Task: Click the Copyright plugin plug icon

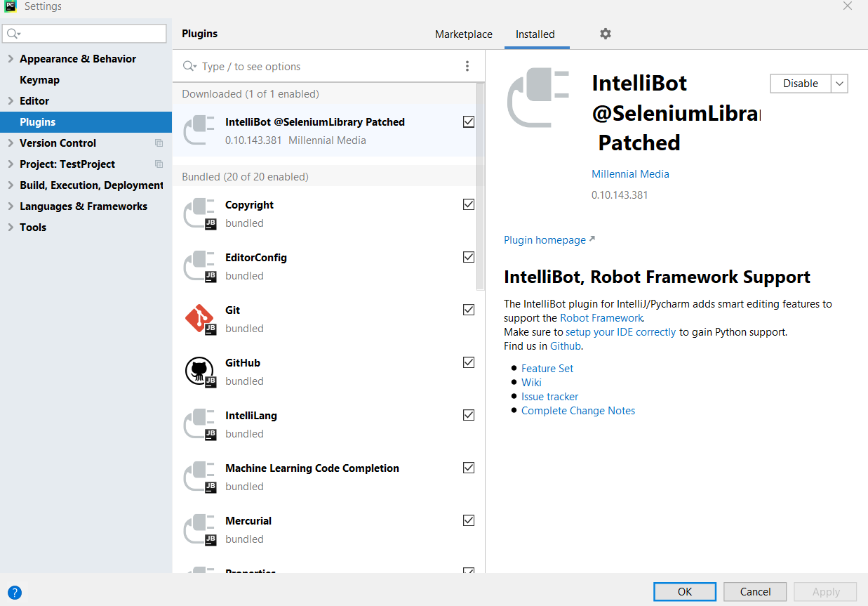Action: coord(199,213)
